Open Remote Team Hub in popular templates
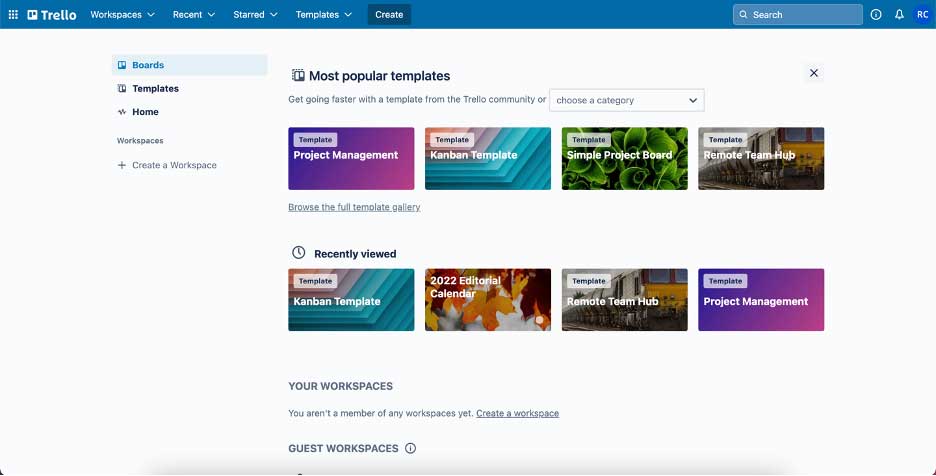 [761, 158]
